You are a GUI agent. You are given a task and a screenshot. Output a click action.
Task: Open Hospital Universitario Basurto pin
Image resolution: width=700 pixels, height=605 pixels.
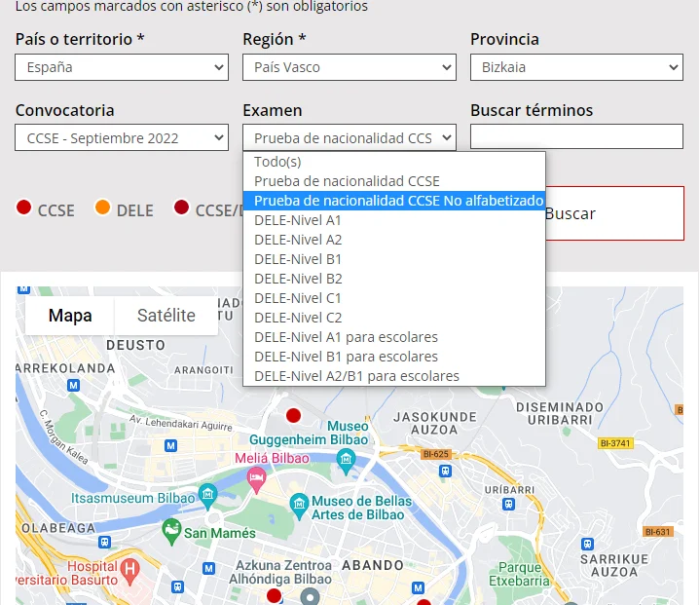tap(129, 572)
